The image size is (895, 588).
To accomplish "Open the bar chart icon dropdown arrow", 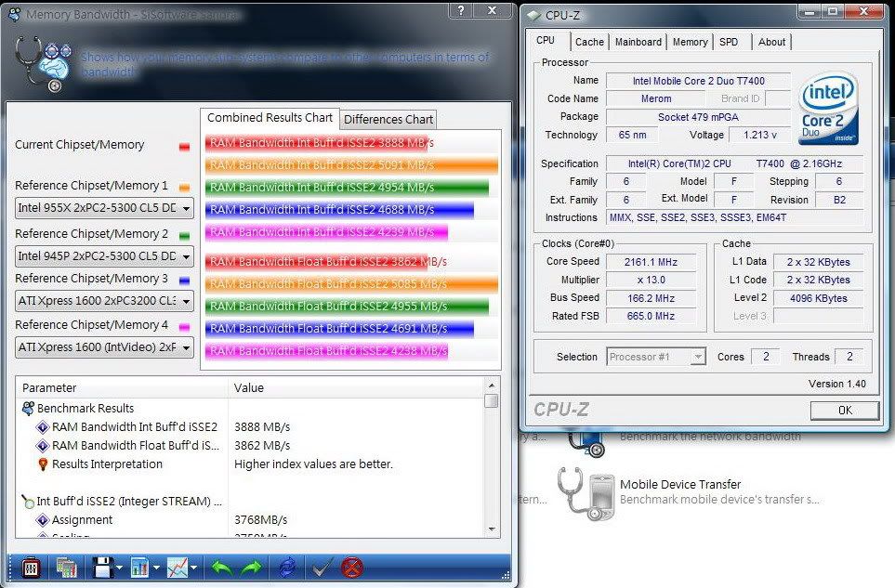I will click(x=156, y=568).
